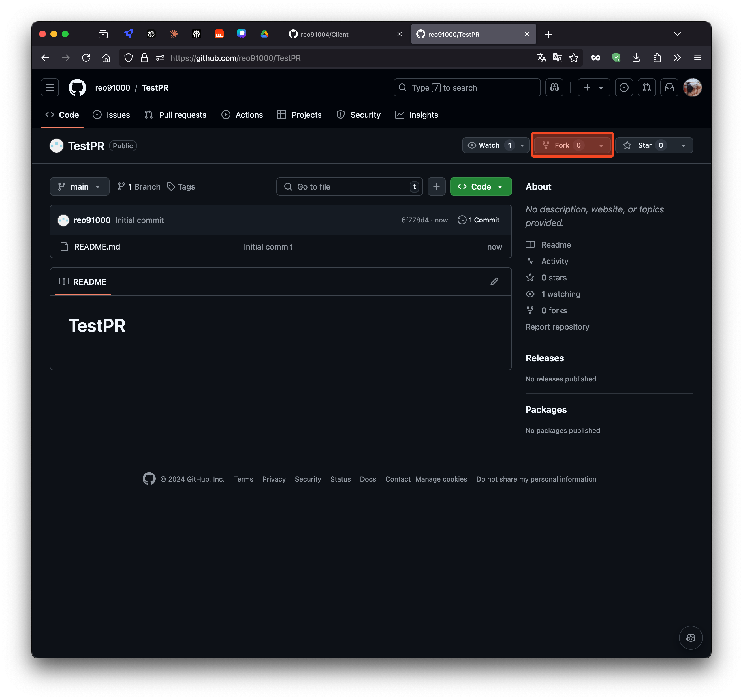The height and width of the screenshot is (700, 743).
Task: Click the Go to file search field
Action: [349, 186]
